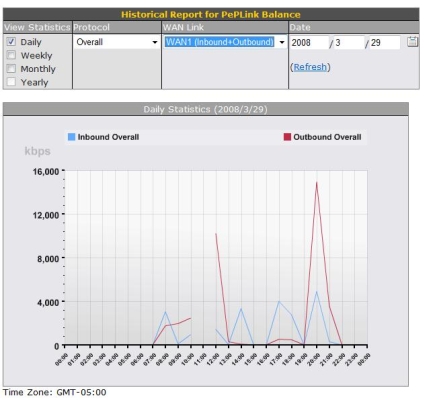Click the Daily option label
This screenshot has width=425, height=400.
[x=31, y=42]
